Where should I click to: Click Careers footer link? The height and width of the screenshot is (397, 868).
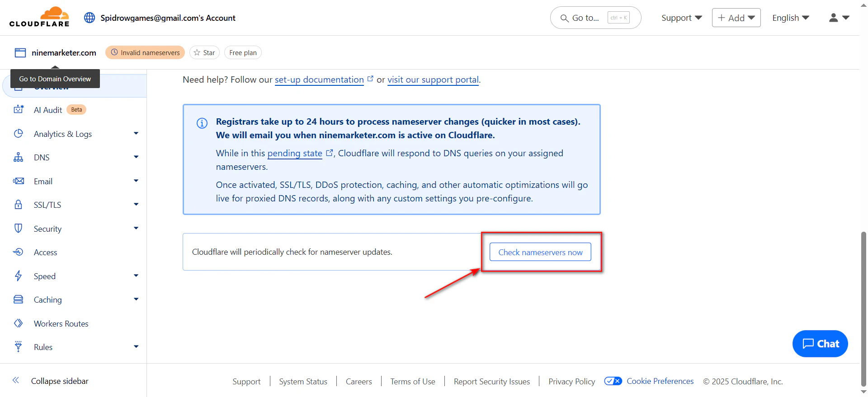click(359, 381)
